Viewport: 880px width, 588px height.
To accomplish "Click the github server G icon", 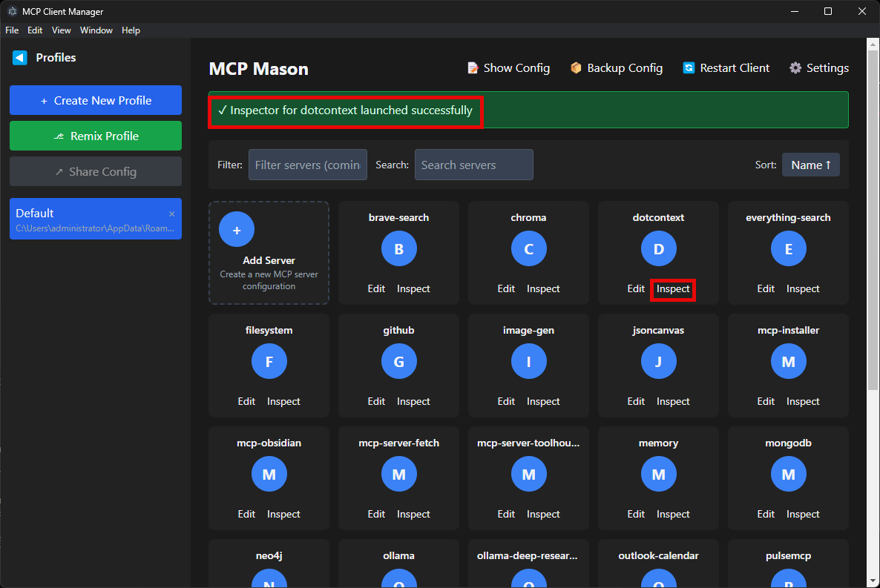I will [x=398, y=361].
